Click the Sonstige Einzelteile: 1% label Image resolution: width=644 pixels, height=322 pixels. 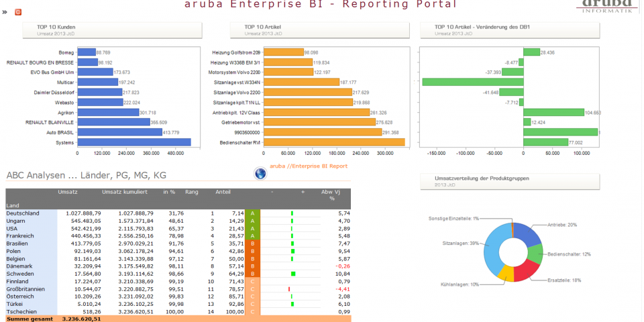[453, 219]
